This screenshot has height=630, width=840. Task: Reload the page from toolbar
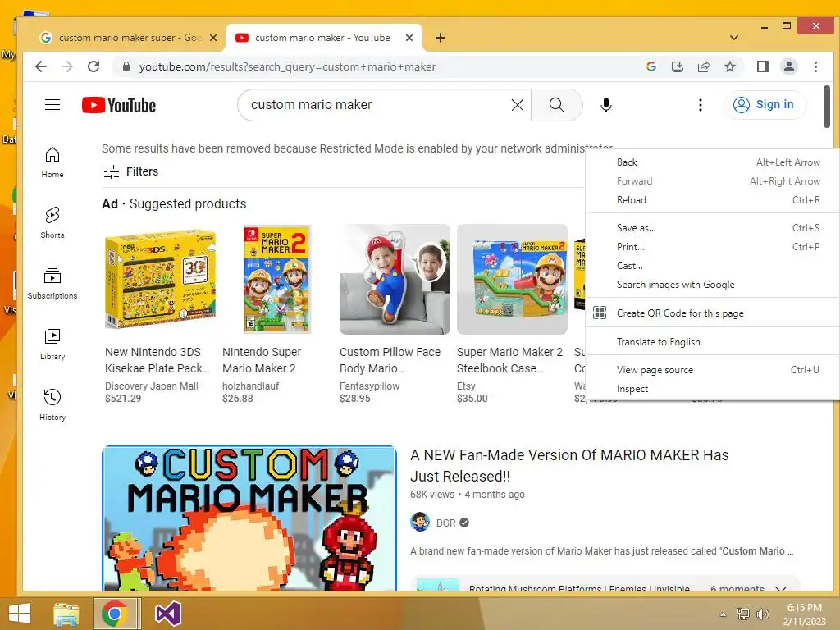[x=94, y=66]
